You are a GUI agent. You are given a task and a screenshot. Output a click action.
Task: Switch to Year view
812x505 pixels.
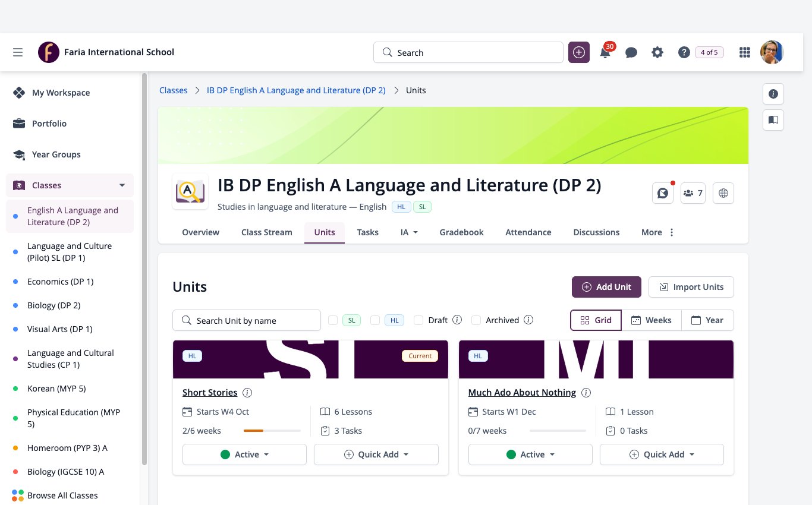707,320
